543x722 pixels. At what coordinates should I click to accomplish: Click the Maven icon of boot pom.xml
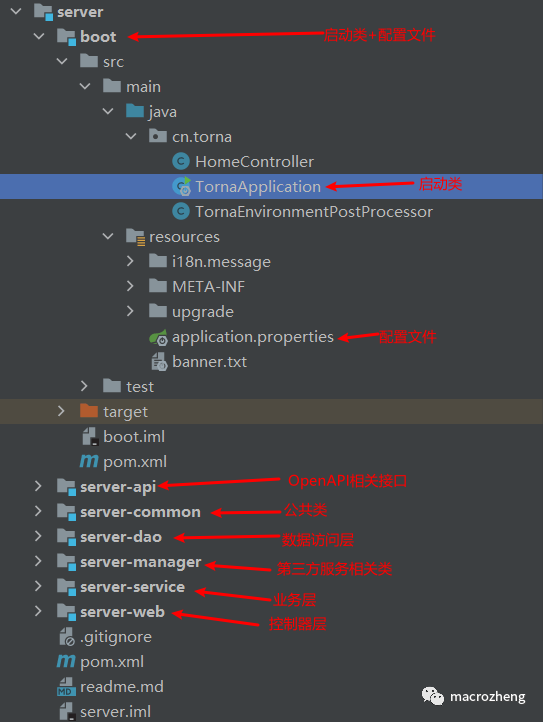point(89,461)
